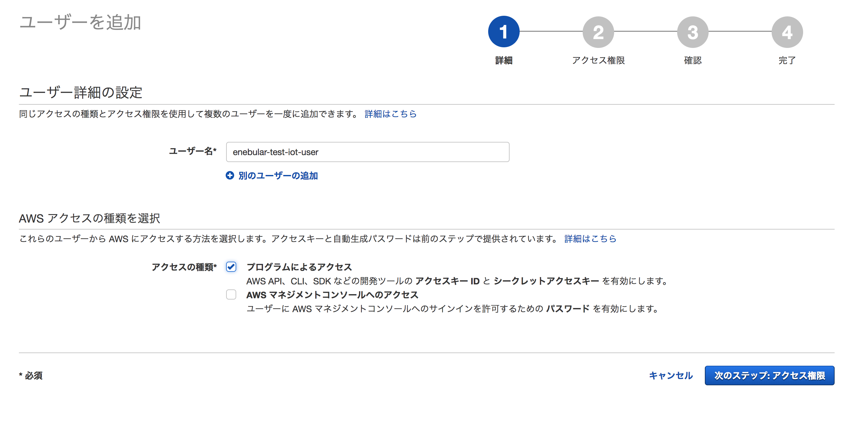Screen dimensions: 868x425
Task: Enable the AWS マネジメントコンソールへのアクセス checkbox
Action: (231, 294)
